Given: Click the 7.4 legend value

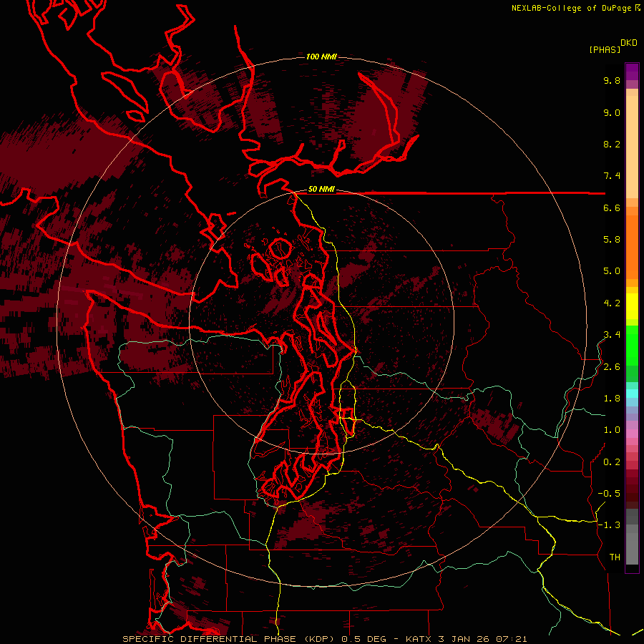Looking at the screenshot, I should coord(612,176).
